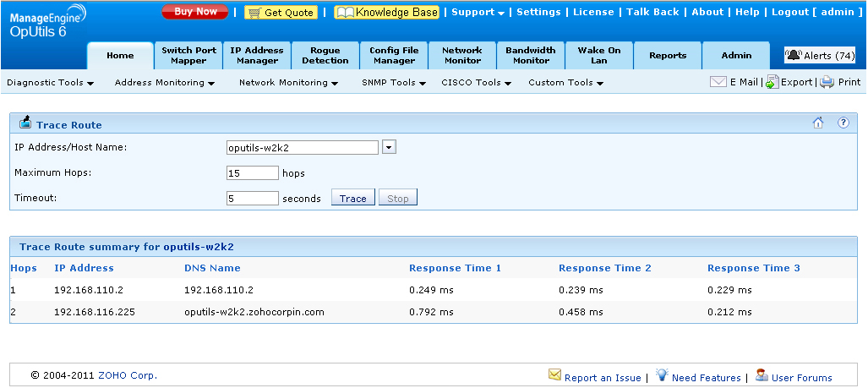Select oputils-w2k2.zohocorpin.com DNS name cell
The height and width of the screenshot is (388, 868).
tap(254, 312)
